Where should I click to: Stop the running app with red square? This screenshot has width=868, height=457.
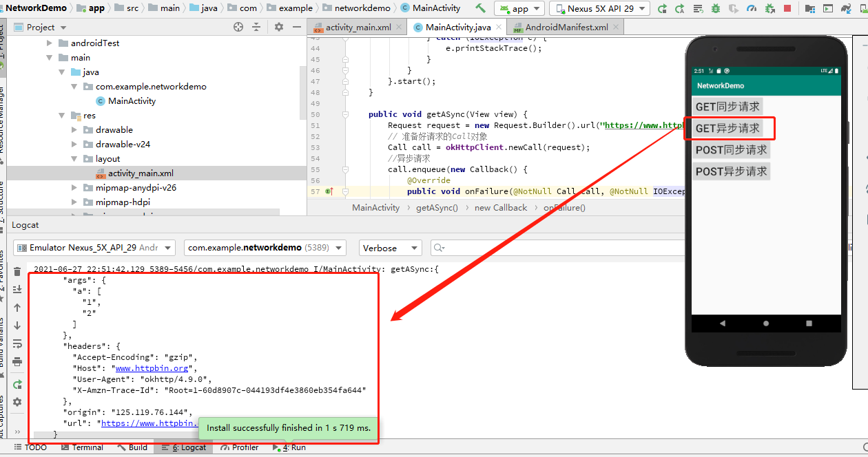point(787,9)
